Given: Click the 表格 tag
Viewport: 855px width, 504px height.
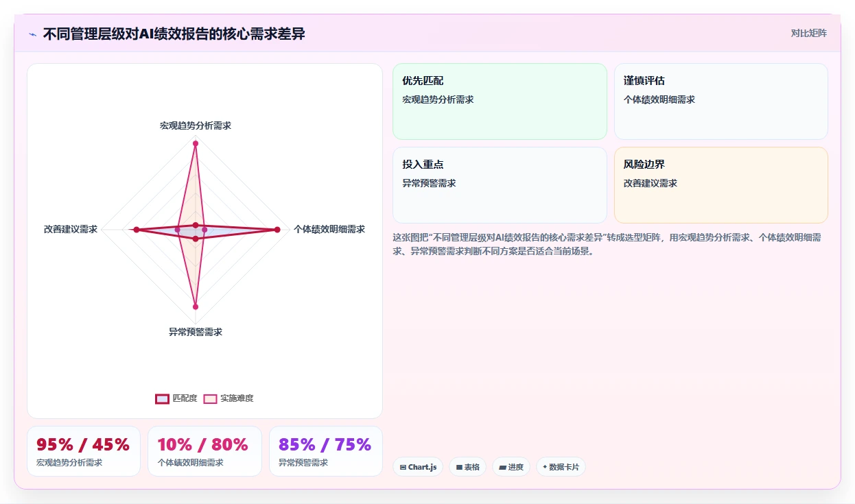Looking at the screenshot, I should (468, 467).
